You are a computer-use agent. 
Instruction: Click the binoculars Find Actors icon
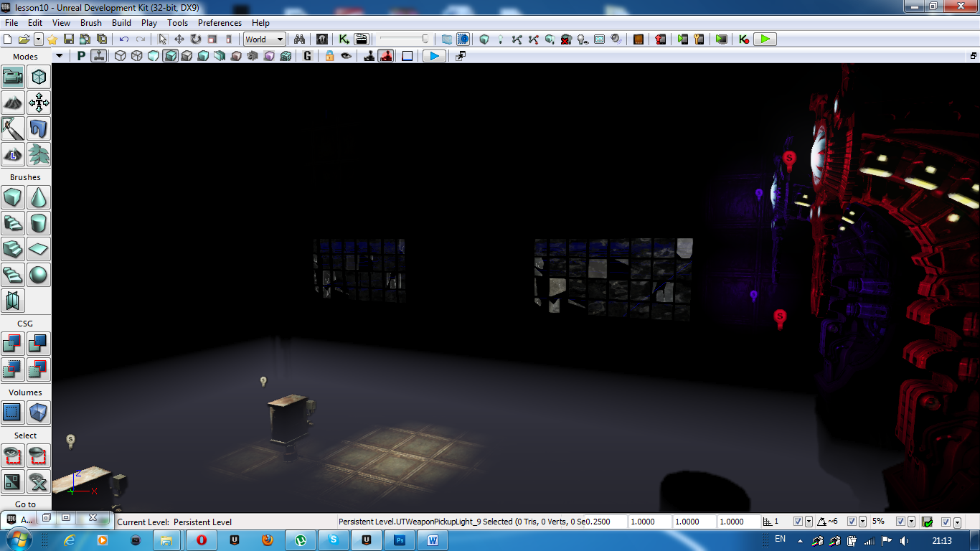301,39
